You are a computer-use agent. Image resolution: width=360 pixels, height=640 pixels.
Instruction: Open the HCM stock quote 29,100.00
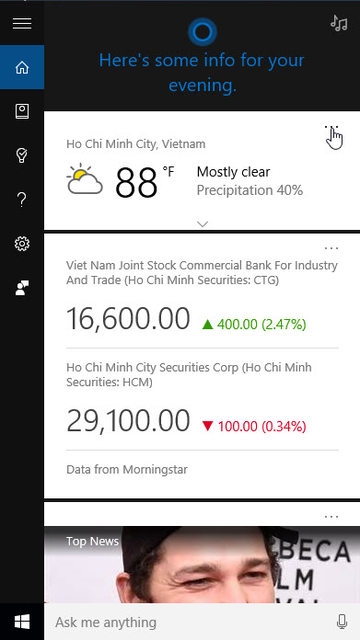128,421
